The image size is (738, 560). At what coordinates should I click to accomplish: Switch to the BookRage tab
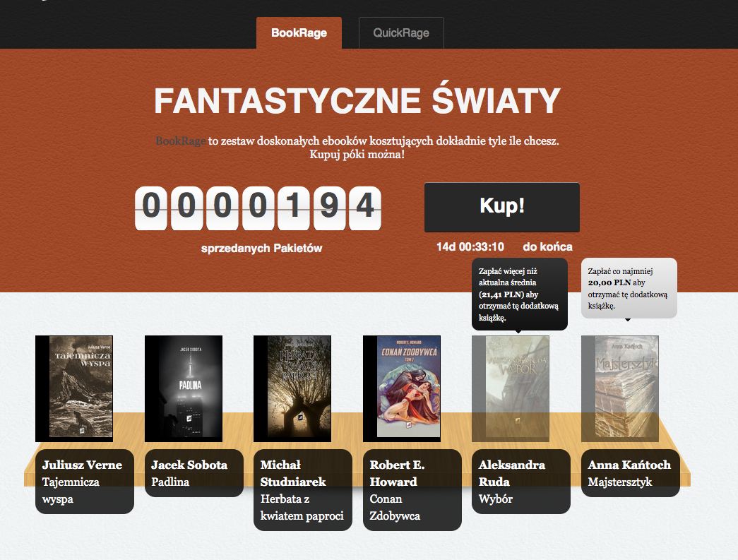click(299, 33)
